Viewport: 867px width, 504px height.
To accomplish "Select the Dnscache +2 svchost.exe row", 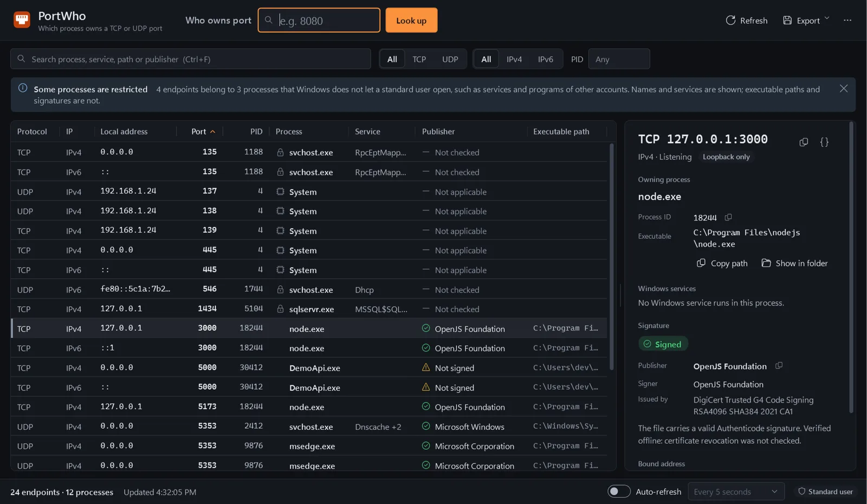I will point(309,427).
